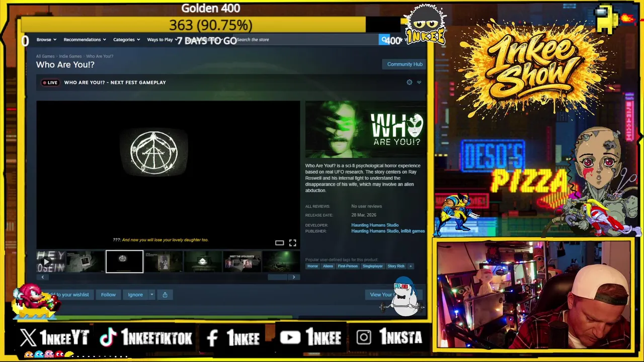Viewport: 644px width, 362px height.
Task: Click the store search magnifier button
Action: [385, 40]
